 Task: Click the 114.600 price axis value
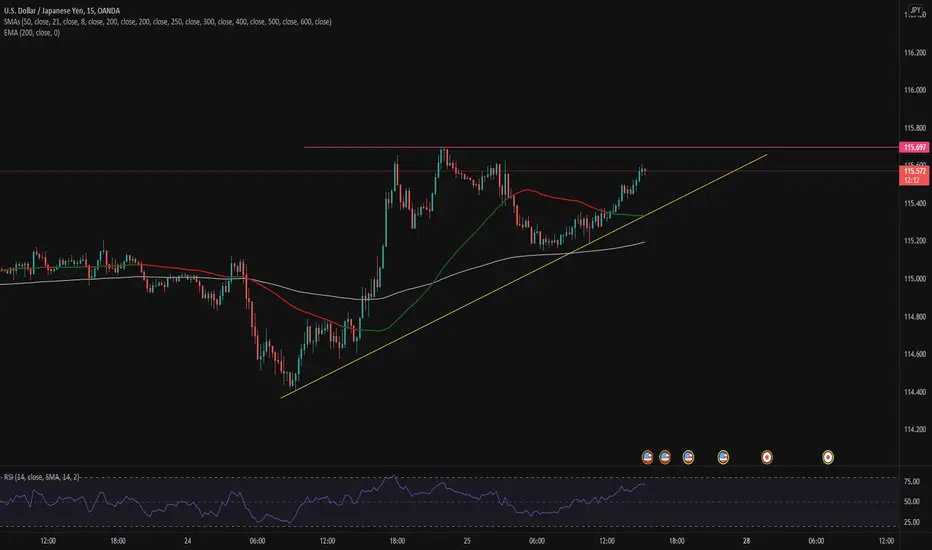pyautogui.click(x=915, y=354)
